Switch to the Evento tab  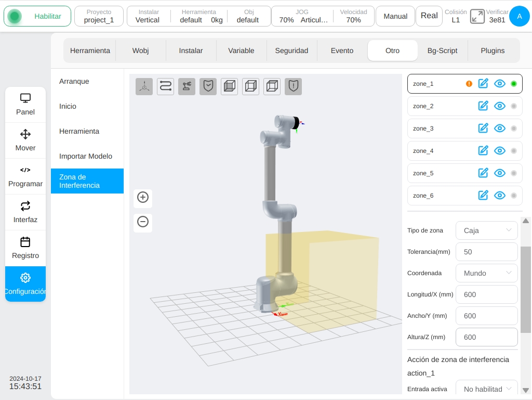342,50
